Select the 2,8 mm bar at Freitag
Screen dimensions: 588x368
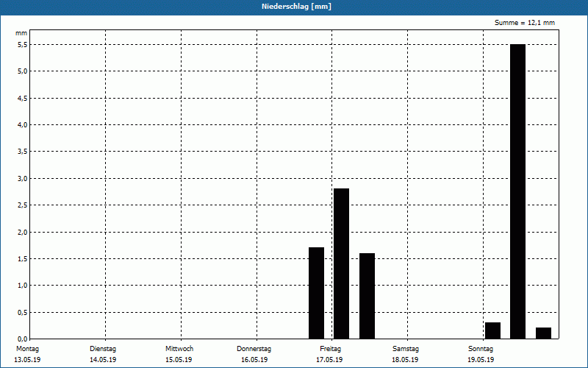341,263
